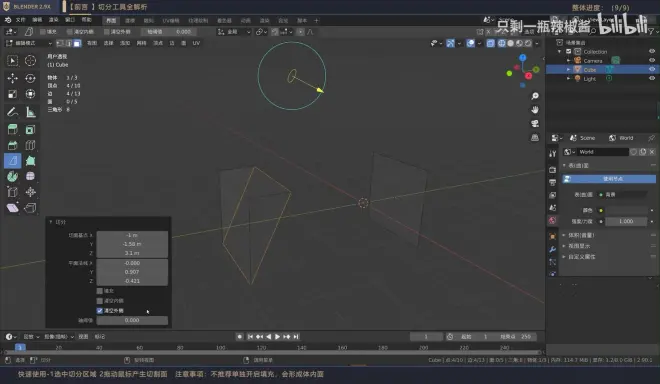Click the strength 1.000 slider
This screenshot has width=660, height=384.
coord(626,221)
